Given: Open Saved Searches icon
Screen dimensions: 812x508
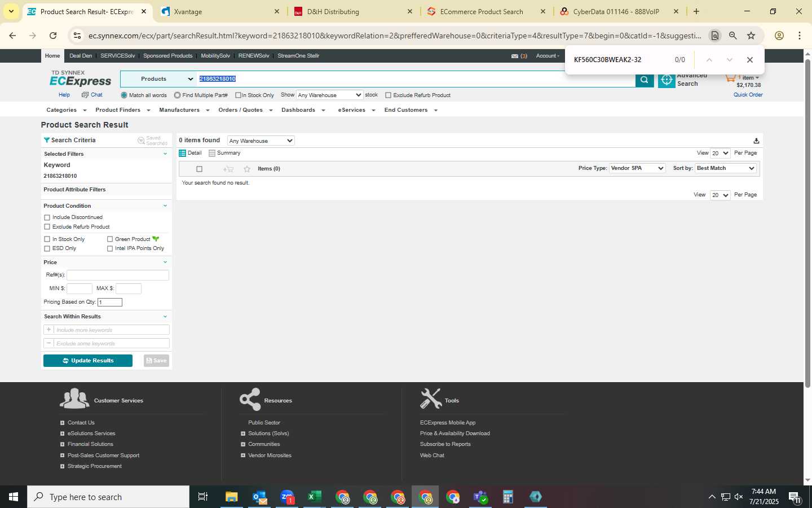Looking at the screenshot, I should (x=141, y=140).
